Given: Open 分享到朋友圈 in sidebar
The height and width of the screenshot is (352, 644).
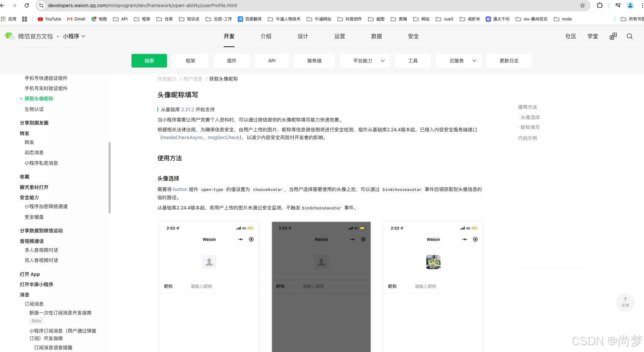Looking at the screenshot, I should [34, 123].
